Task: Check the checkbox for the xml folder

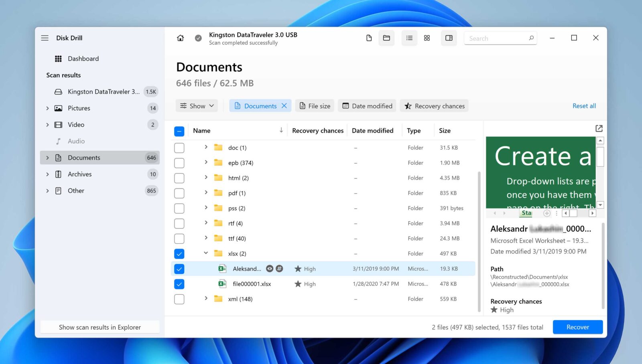Action: click(179, 299)
